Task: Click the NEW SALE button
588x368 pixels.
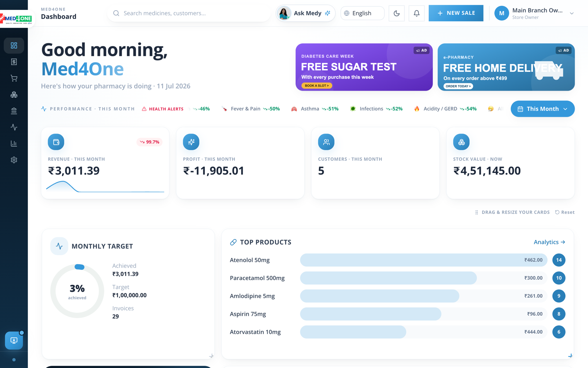Action: coord(456,13)
